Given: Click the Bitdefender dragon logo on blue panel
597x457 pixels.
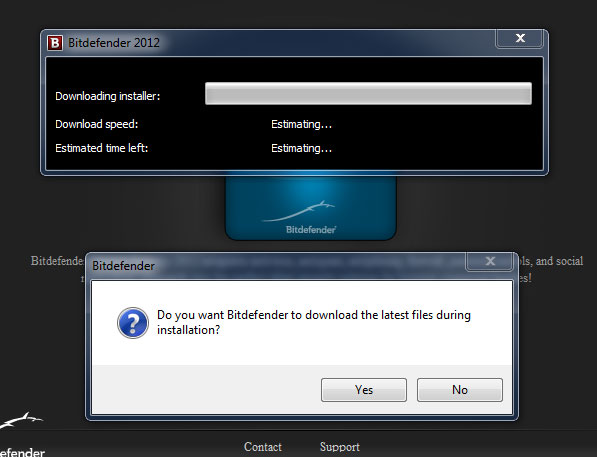Looking at the screenshot, I should coord(298,211).
